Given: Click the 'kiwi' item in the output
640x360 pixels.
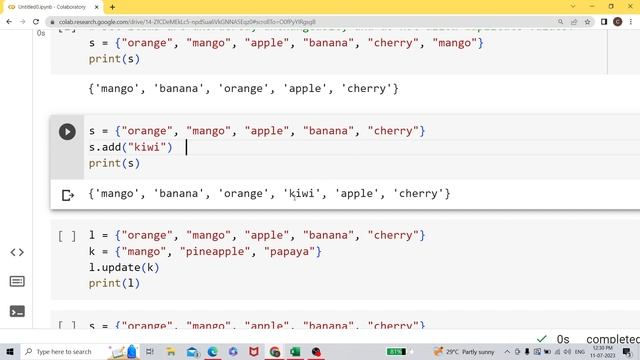Looking at the screenshot, I should click(x=301, y=193).
